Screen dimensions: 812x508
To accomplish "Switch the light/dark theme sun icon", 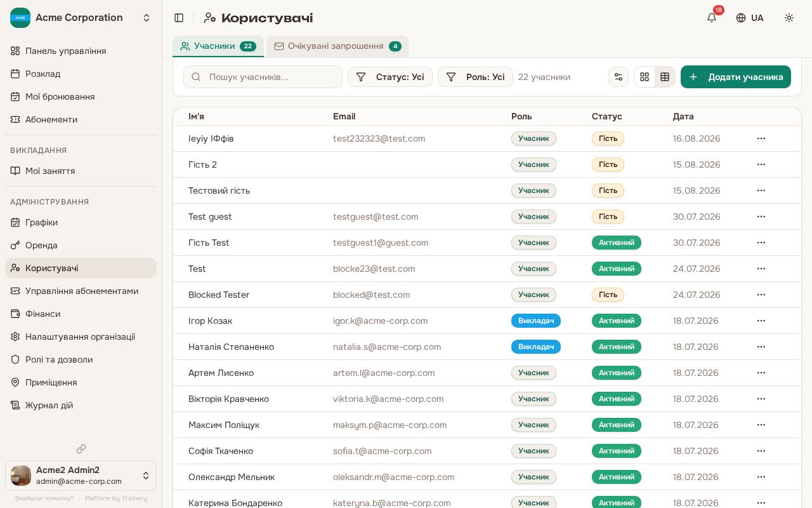I will click(x=789, y=18).
